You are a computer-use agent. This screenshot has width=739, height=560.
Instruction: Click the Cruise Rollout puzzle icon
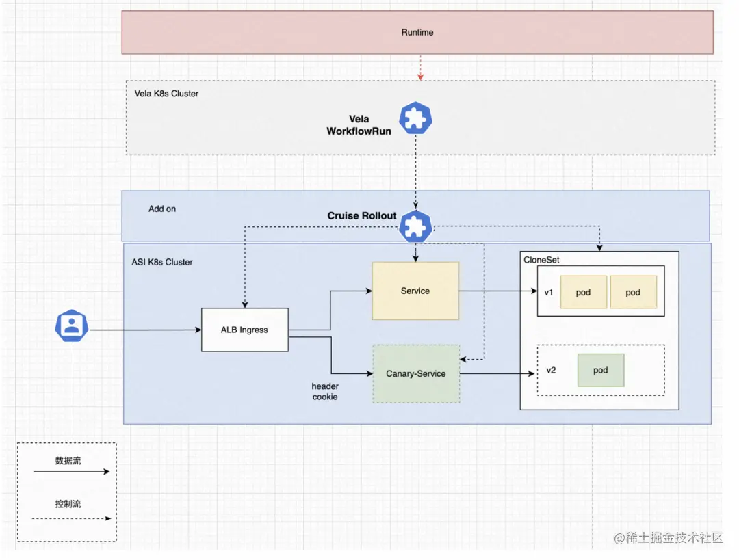coord(415,227)
